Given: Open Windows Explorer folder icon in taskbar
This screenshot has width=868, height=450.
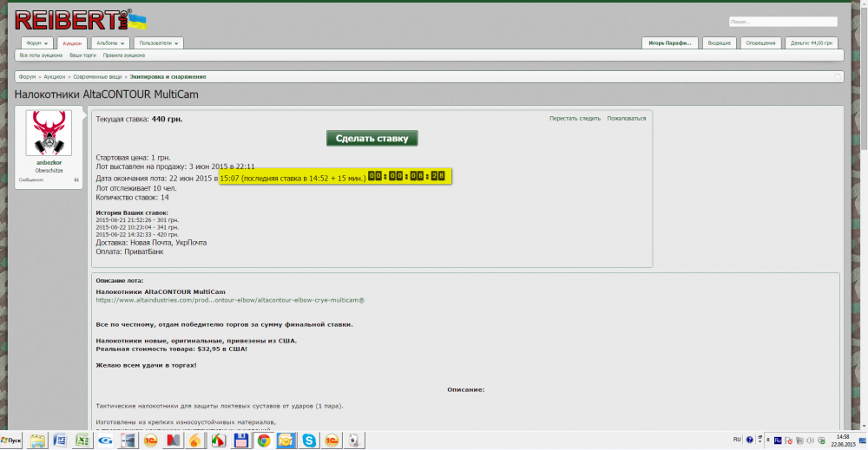Looking at the screenshot, I should point(37,440).
